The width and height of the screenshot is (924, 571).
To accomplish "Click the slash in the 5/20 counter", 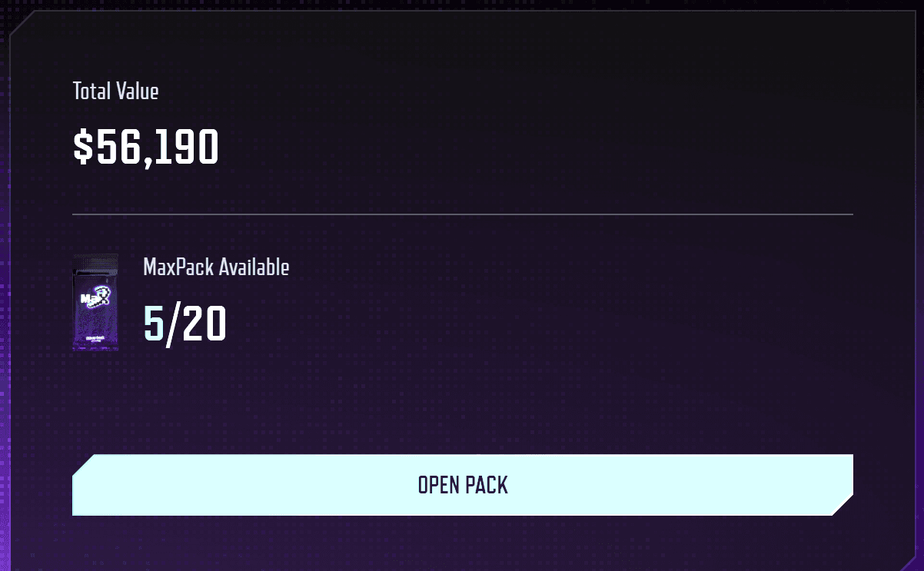I will click(x=171, y=324).
